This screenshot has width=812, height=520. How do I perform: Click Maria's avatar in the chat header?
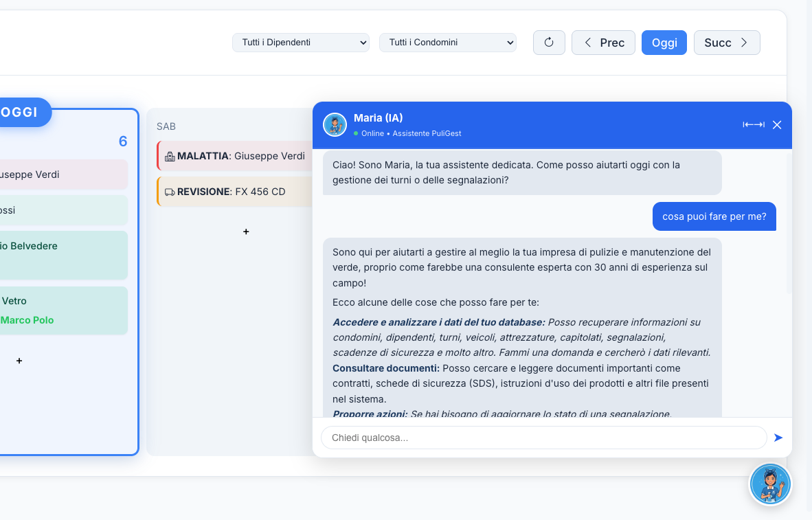(x=335, y=125)
